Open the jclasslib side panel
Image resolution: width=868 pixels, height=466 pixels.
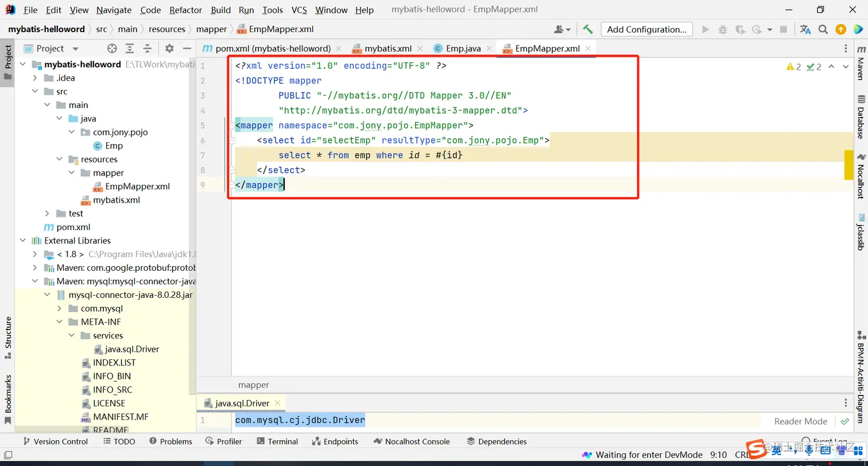point(861,232)
